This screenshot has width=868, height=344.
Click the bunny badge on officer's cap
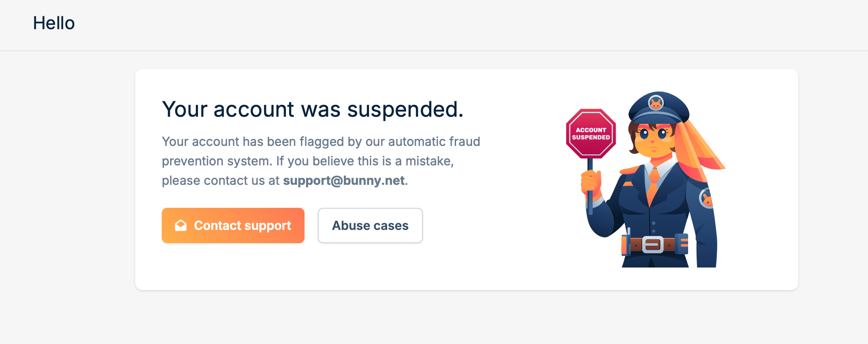[656, 103]
